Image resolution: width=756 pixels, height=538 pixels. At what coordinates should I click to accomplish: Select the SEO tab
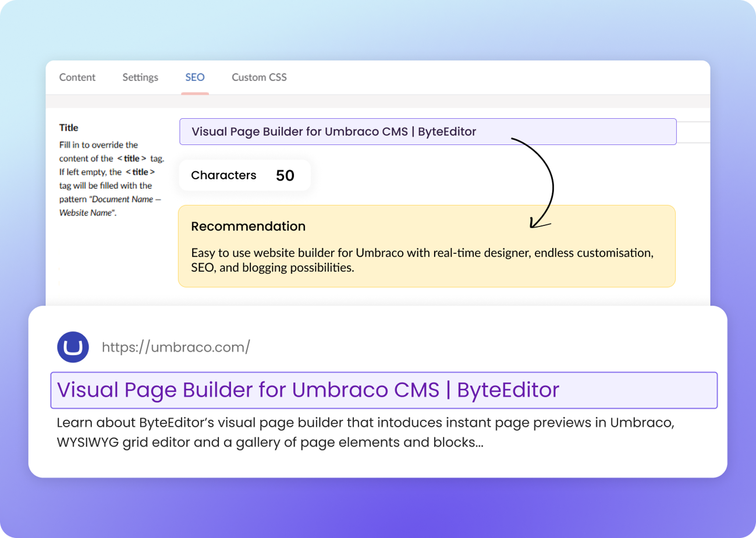pyautogui.click(x=195, y=77)
